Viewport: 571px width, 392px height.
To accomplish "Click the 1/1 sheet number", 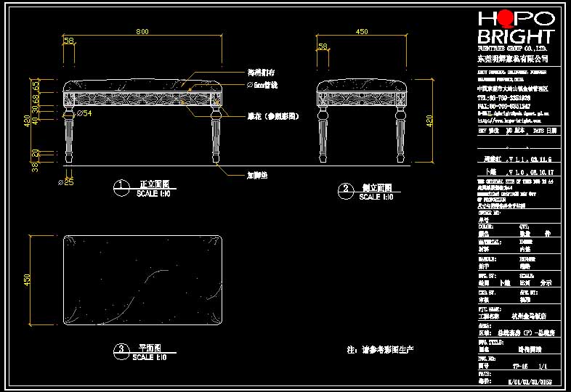I will tap(543, 366).
